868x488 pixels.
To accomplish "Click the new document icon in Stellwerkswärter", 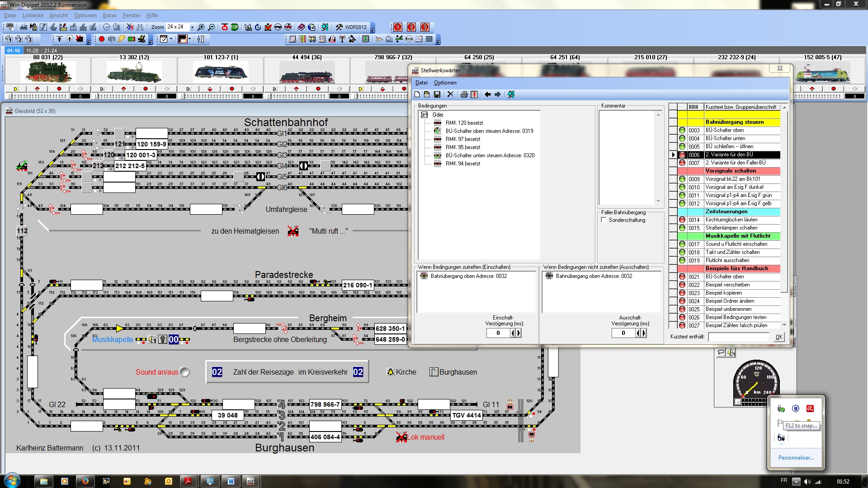I will tap(417, 94).
